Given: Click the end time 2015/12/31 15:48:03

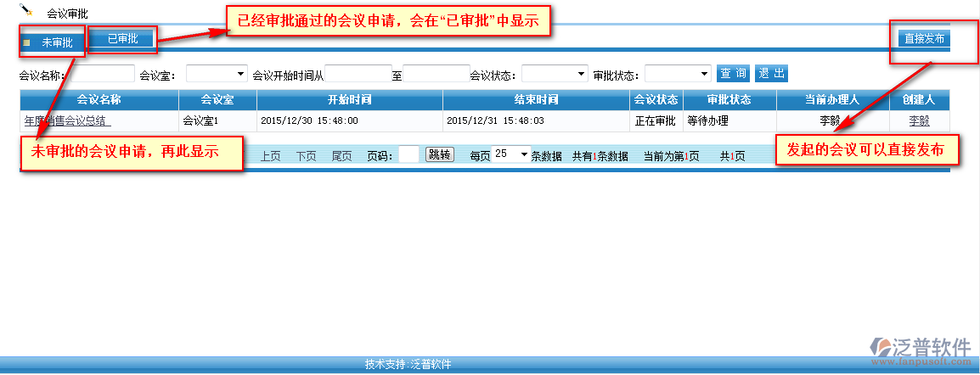Looking at the screenshot, I should tap(496, 121).
